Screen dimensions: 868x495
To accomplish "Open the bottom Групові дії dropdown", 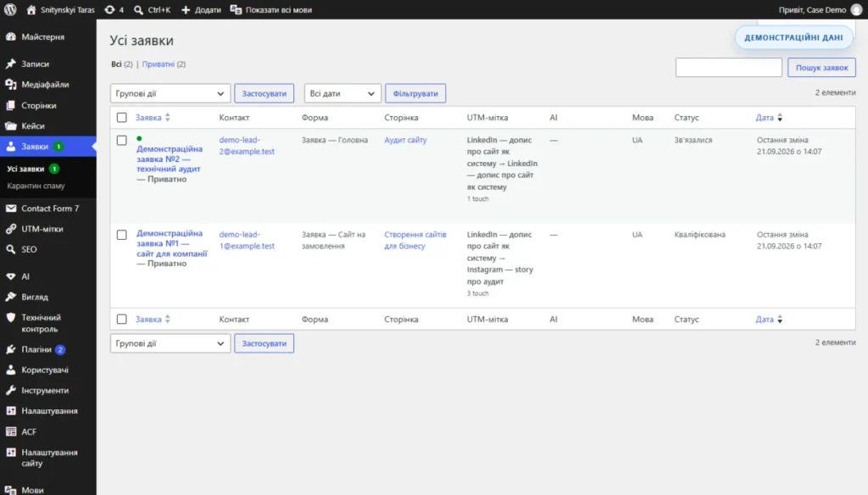I will [170, 343].
